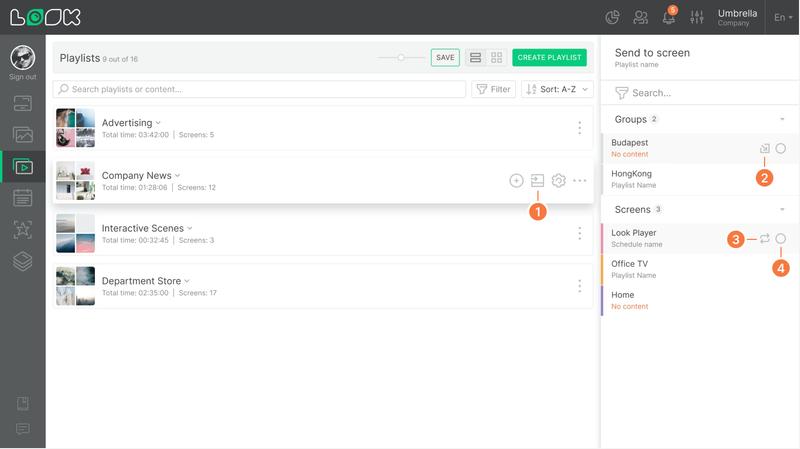Click the profile avatar above Sign out
This screenshot has width=800, height=449.
coord(22,58)
